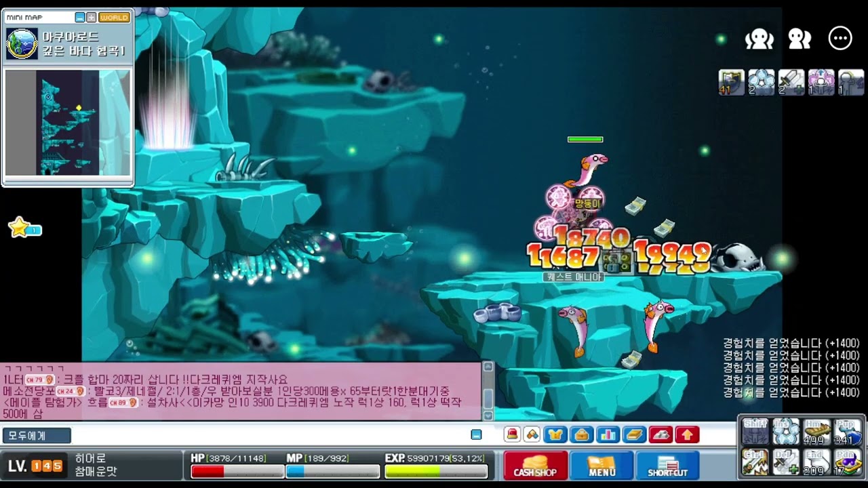The width and height of the screenshot is (868, 488).
Task: Click the rightmost gray figure buff icon
Action: coord(851,82)
